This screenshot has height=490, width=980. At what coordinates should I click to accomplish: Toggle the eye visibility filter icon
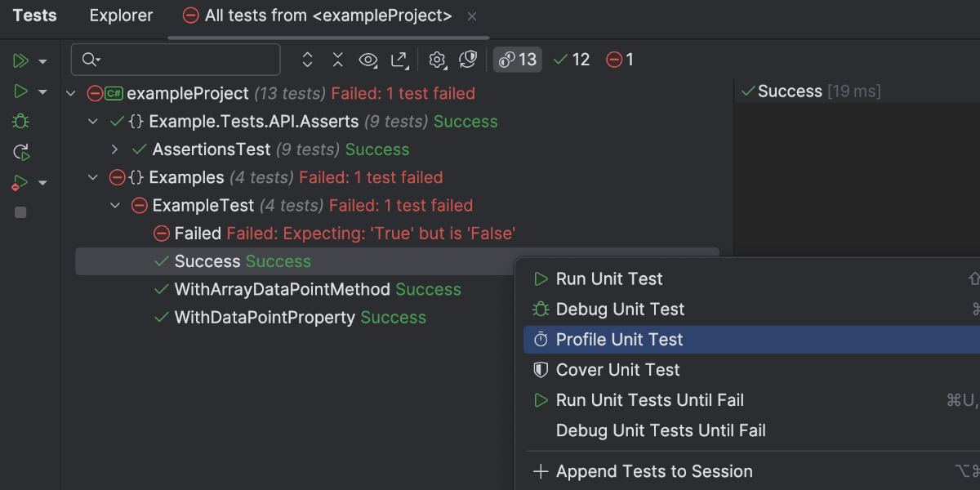pos(368,60)
